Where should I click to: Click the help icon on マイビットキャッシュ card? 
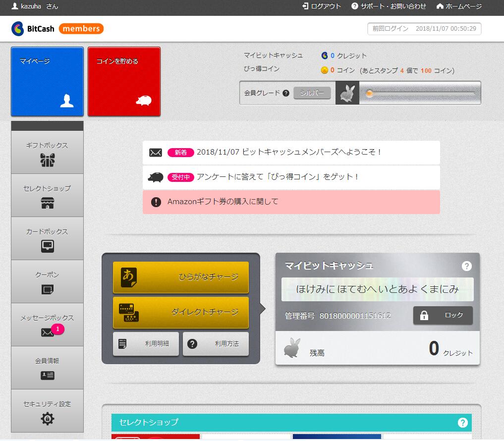tap(466, 266)
